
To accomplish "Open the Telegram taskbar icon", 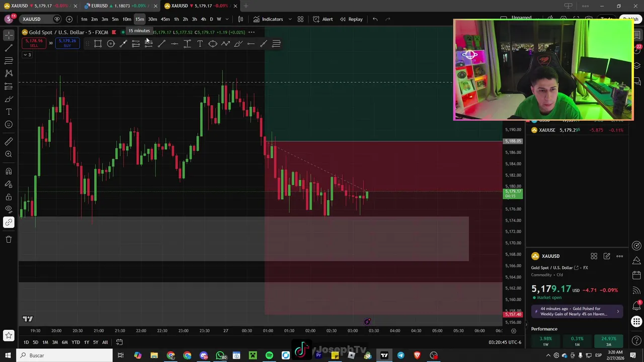I will pos(400,355).
